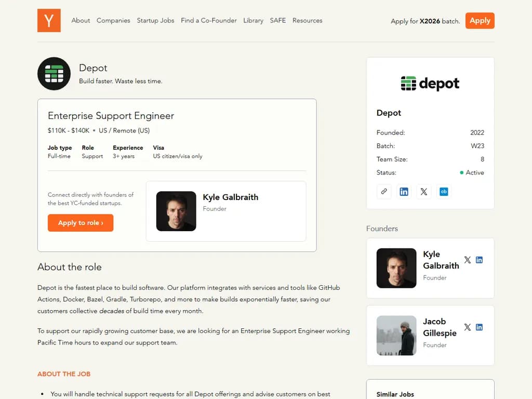Open the Library menu
This screenshot has width=532, height=399.
253,21
